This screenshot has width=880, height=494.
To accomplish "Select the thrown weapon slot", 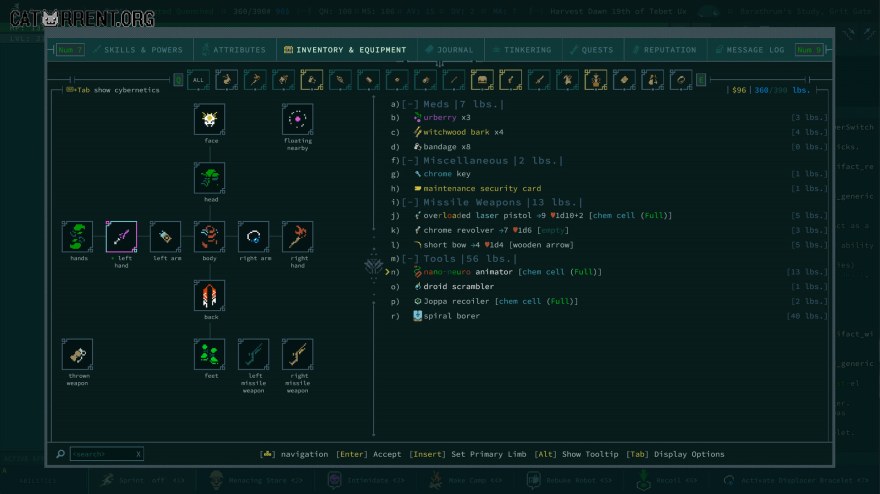I will coord(77,354).
